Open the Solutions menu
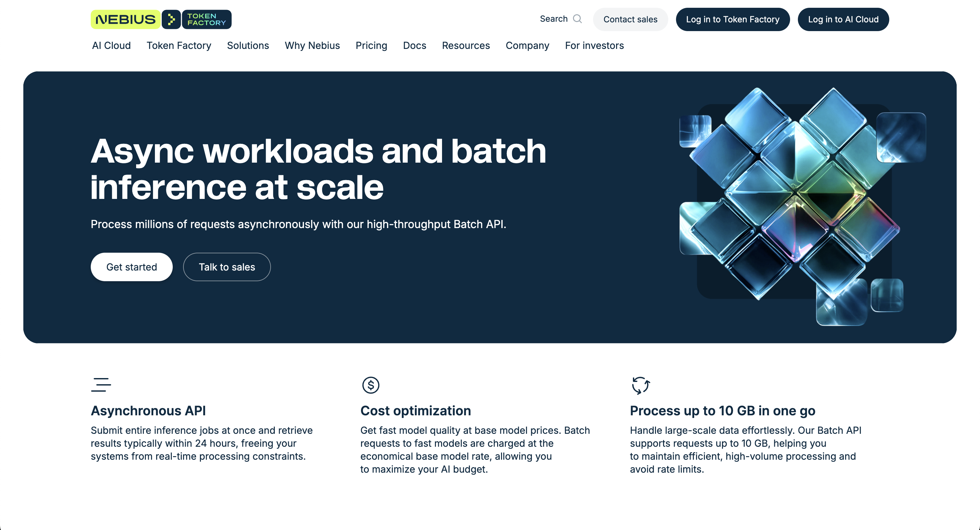The width and height of the screenshot is (980, 530). [x=248, y=46]
